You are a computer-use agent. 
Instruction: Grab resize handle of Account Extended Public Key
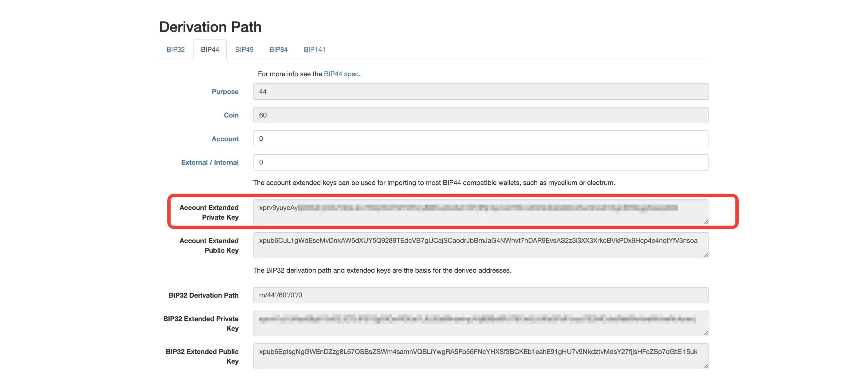[706, 255]
